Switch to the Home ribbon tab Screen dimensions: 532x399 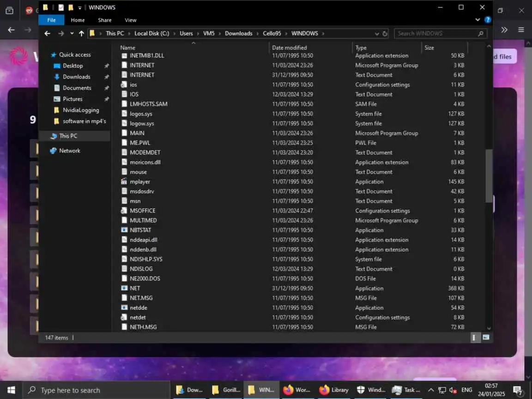tap(78, 20)
